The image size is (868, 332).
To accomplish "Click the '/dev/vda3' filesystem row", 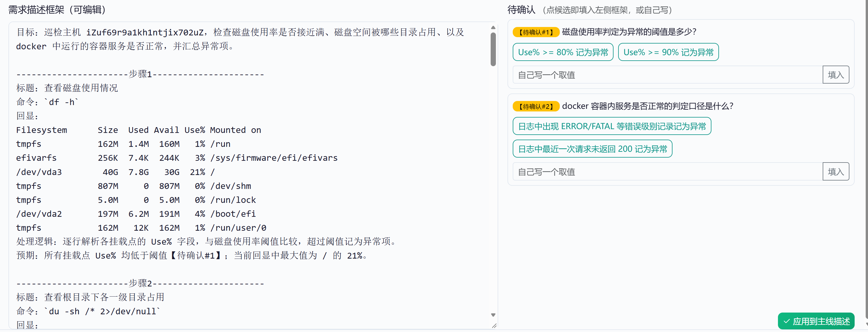I will (x=115, y=172).
